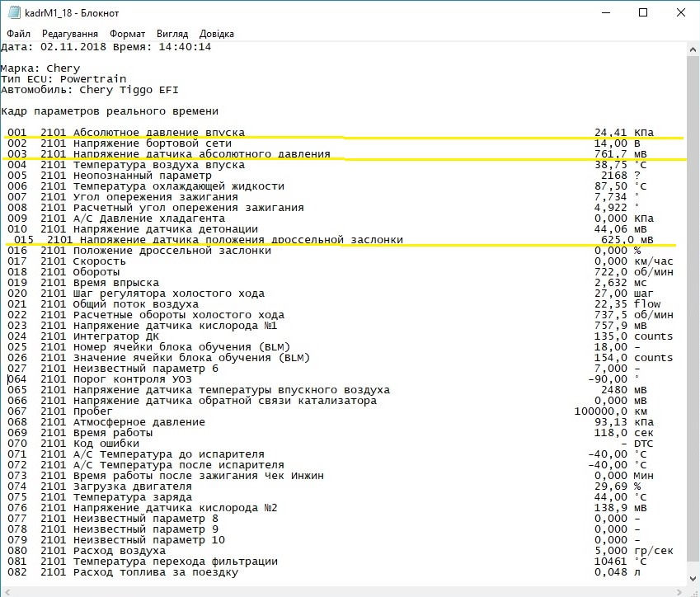
Task: Open the Файл menu
Action: point(18,34)
